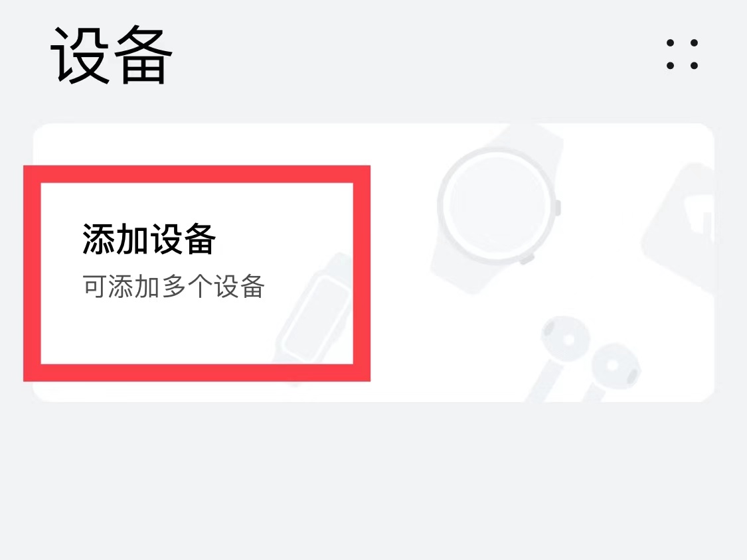This screenshot has height=560, width=747.
Task: Tap the lower-right dot of options icon
Action: 694,65
